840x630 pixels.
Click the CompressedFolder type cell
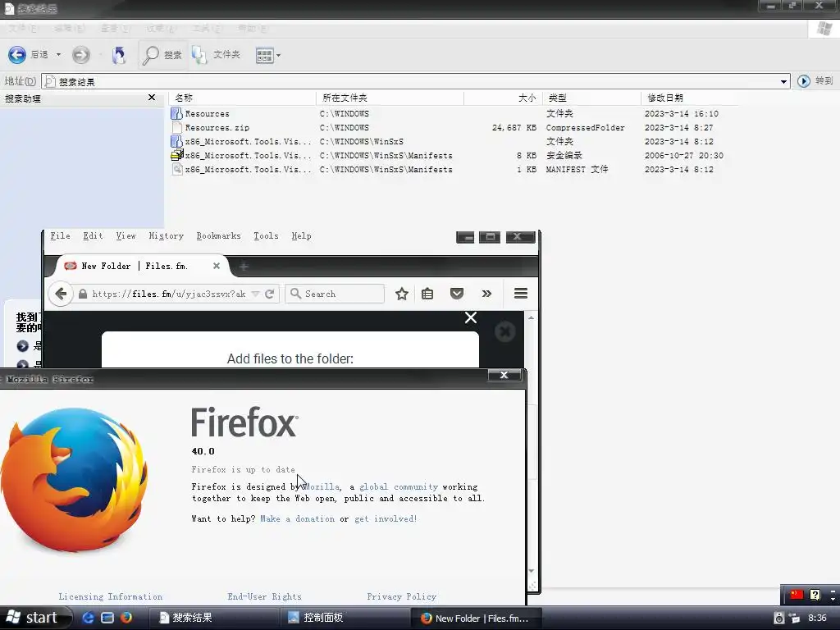coord(585,127)
